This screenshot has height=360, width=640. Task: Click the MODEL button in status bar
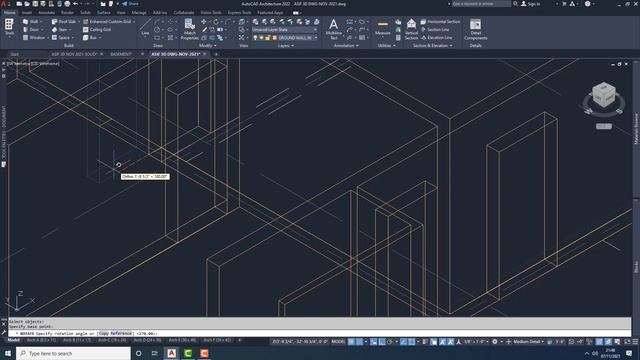point(338,342)
